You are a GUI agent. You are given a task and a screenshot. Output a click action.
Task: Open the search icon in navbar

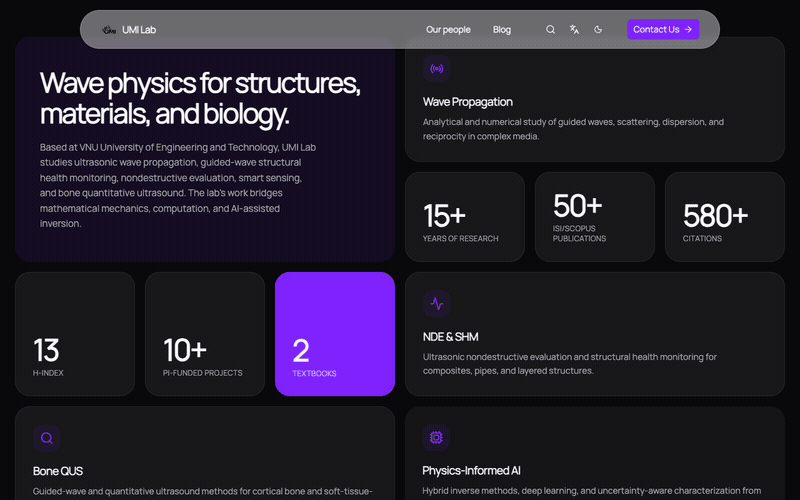coord(551,30)
